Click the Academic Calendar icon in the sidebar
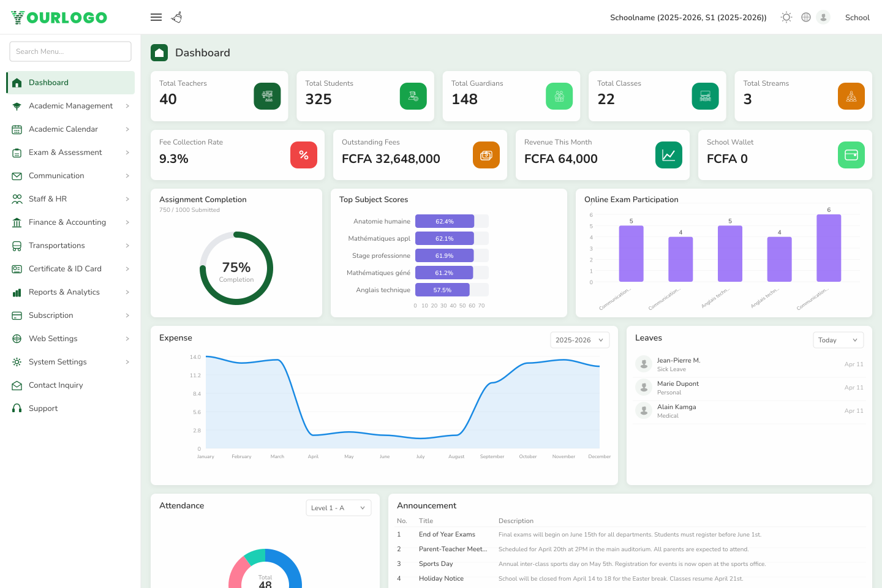The height and width of the screenshot is (588, 882). click(17, 129)
